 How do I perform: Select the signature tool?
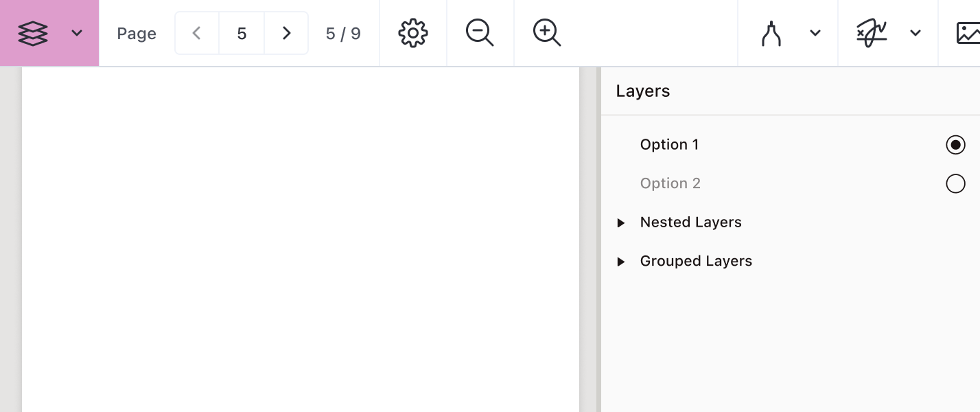coord(871,33)
